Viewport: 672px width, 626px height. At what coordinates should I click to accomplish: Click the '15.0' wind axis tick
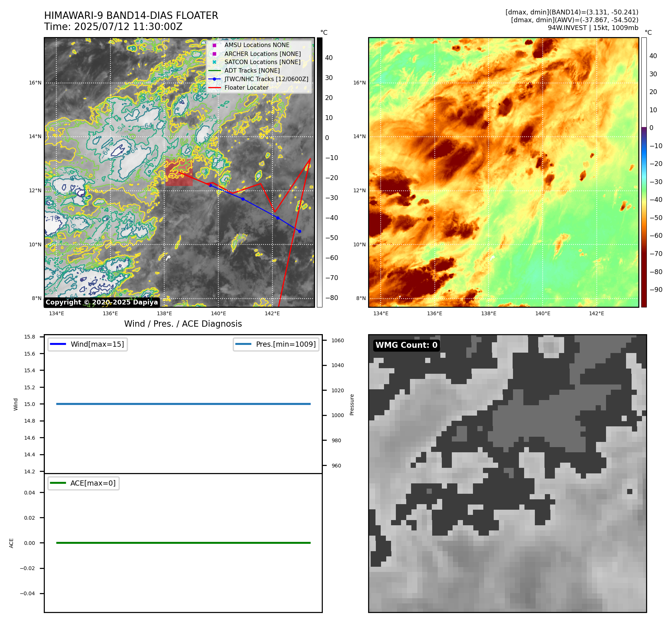(30, 404)
